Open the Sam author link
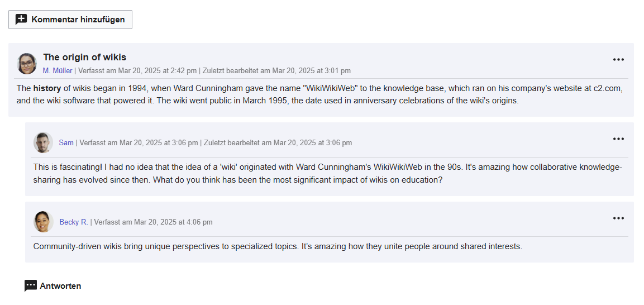This screenshot has height=305, width=644. 66,143
